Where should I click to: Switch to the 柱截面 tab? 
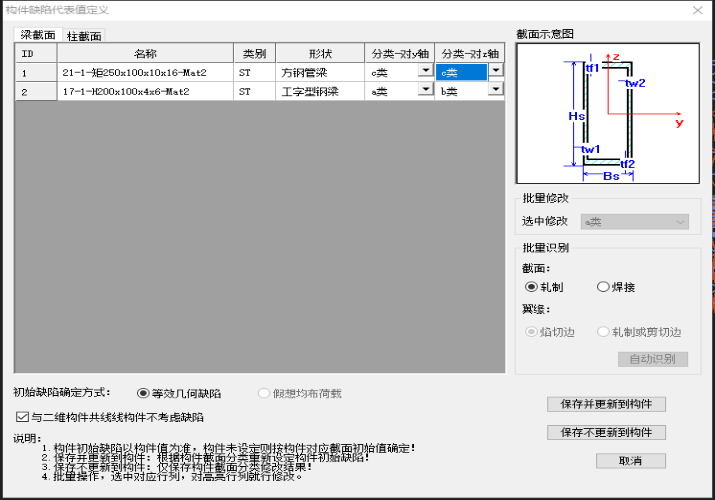pyautogui.click(x=84, y=36)
